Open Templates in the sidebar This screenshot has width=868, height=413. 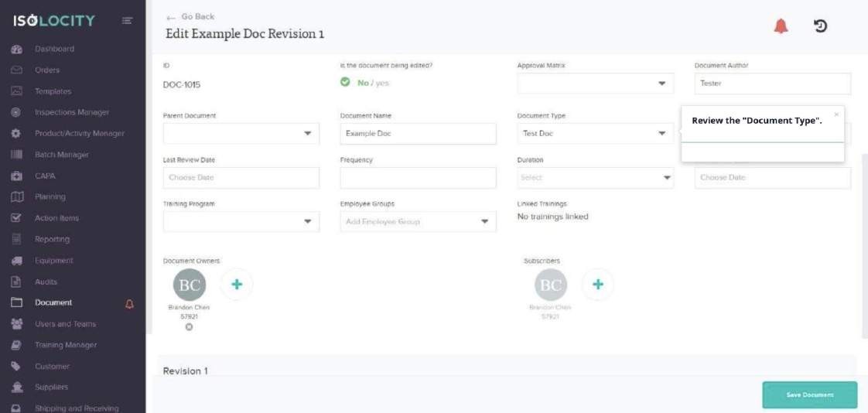(x=53, y=91)
